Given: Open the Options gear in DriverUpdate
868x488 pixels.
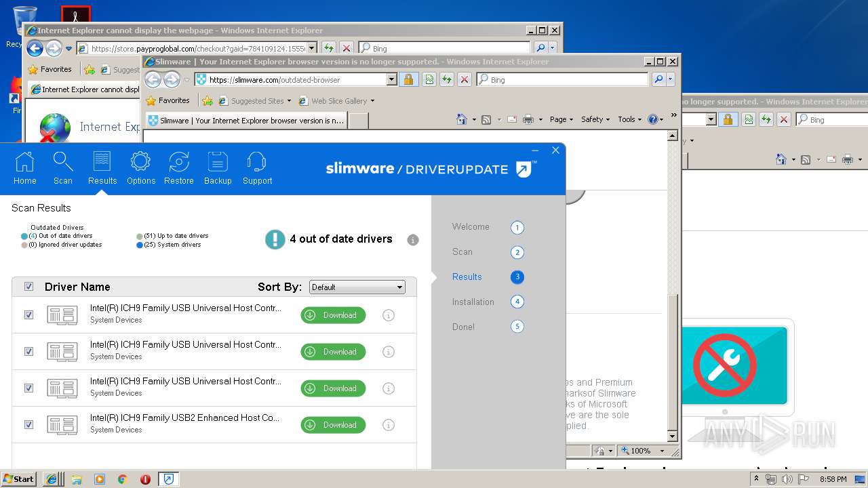Looking at the screenshot, I should tap(141, 168).
